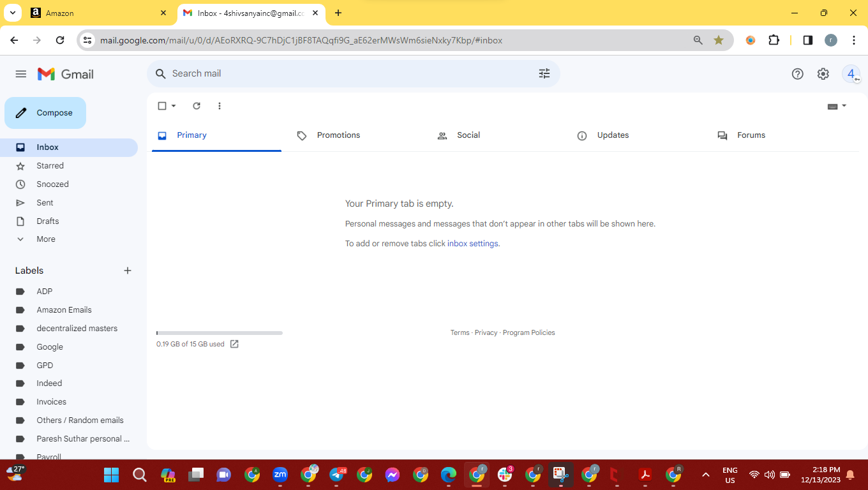868x490 pixels.
Task: Click the storage usage progress bar
Action: (x=220, y=333)
